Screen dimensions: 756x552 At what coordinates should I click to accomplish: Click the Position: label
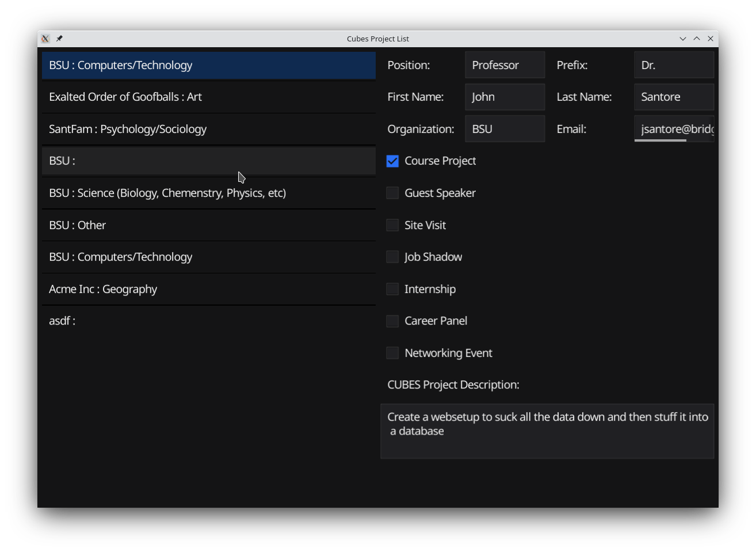point(408,66)
